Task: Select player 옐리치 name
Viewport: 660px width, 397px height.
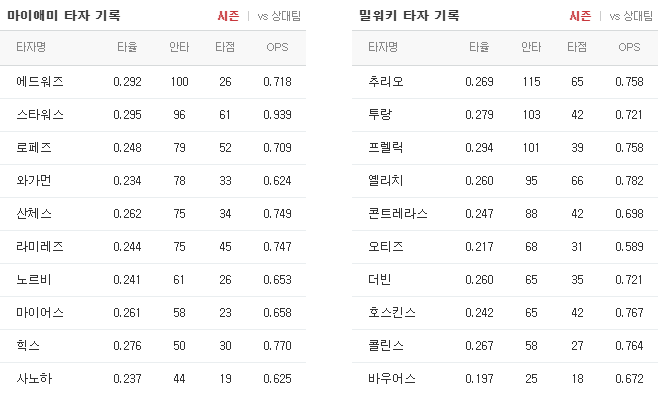Action: [386, 180]
